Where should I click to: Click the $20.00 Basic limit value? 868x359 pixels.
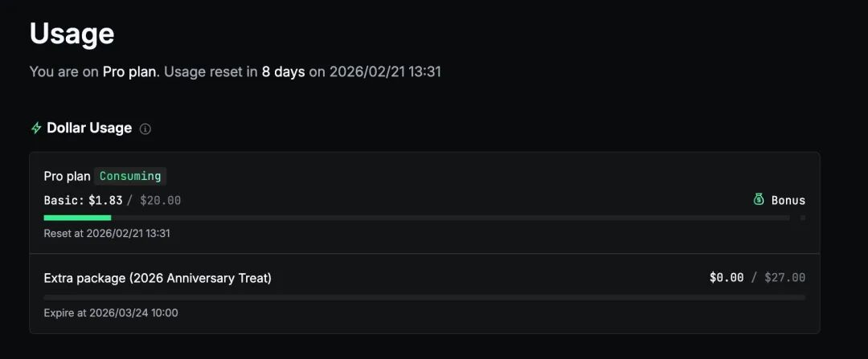coord(161,200)
